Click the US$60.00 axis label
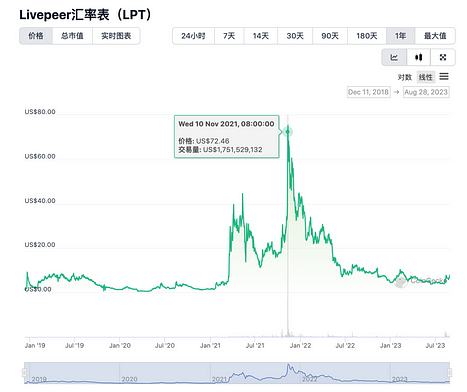 (40, 156)
